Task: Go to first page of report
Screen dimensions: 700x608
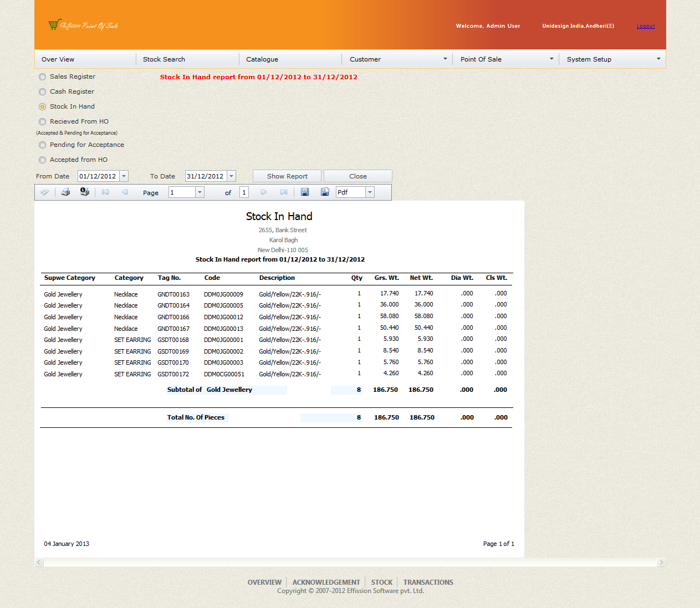Action: pos(105,192)
